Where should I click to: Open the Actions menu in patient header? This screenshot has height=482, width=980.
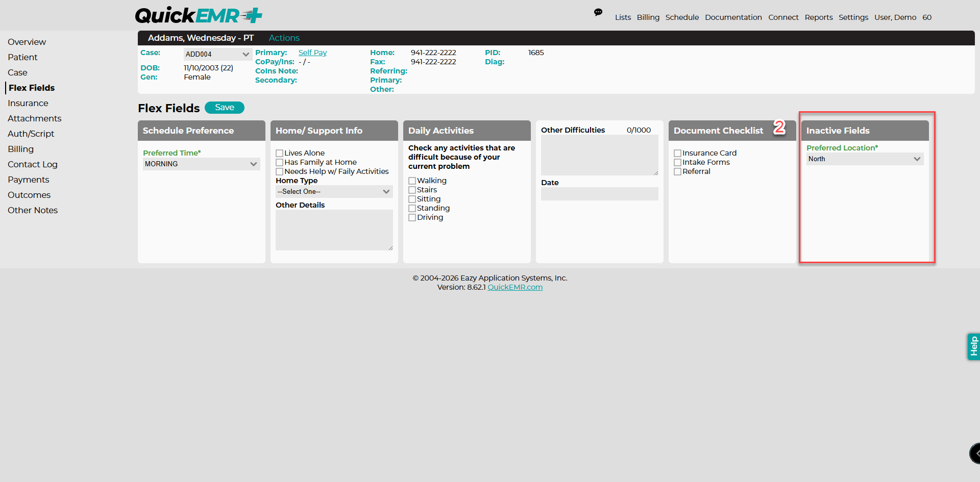coord(284,38)
